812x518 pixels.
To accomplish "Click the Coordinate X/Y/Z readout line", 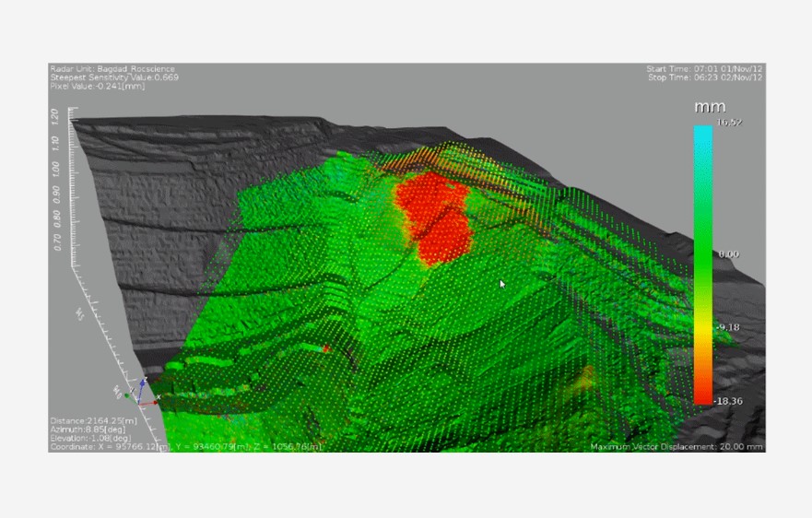I will [186, 446].
